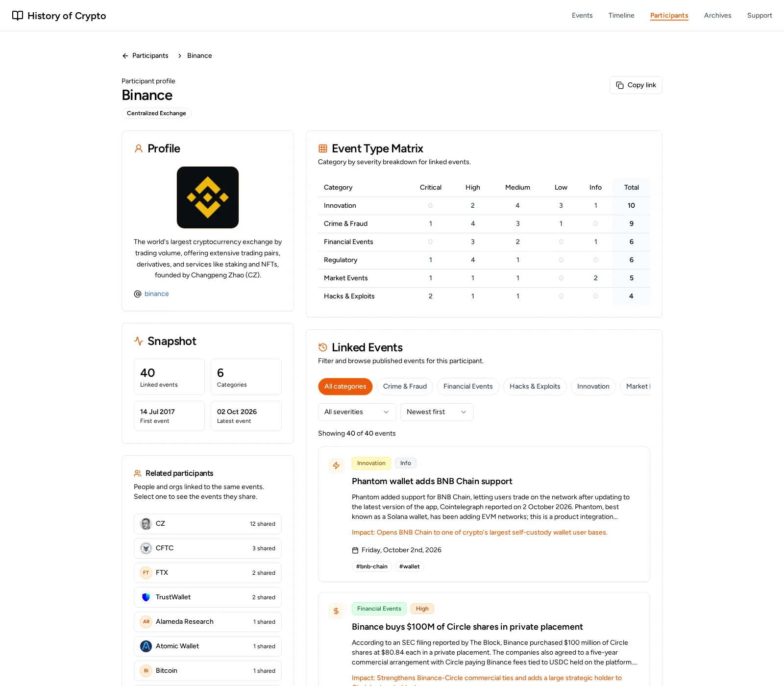
Task: Click the Regulatory matrix row label
Action: [x=341, y=260]
